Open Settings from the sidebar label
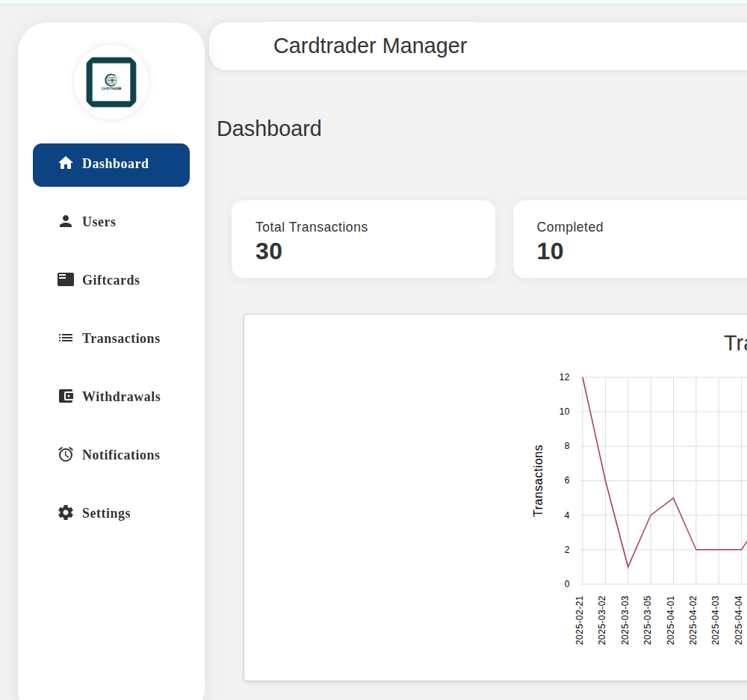 tap(106, 513)
